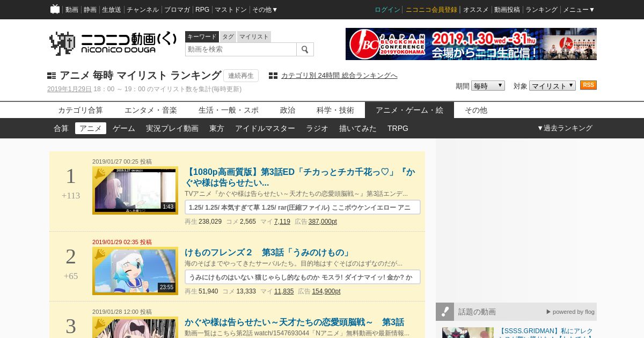Open the エンタメ・音楽 category tab

pyautogui.click(x=151, y=110)
